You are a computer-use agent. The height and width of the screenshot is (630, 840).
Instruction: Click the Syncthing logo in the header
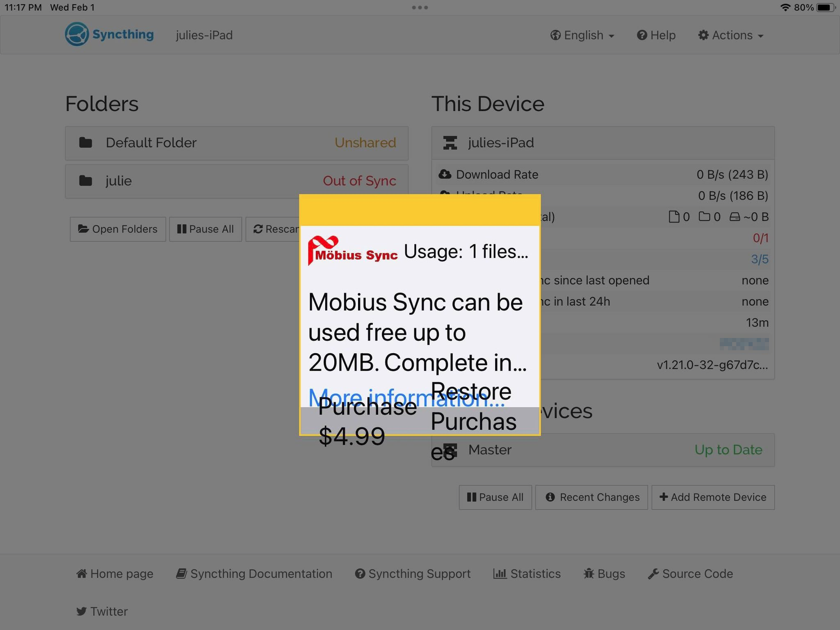pos(76,34)
